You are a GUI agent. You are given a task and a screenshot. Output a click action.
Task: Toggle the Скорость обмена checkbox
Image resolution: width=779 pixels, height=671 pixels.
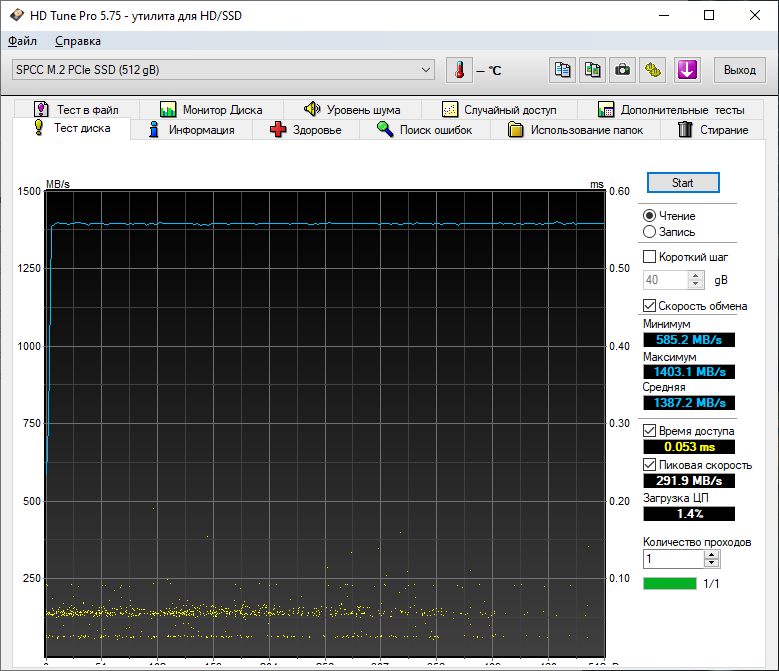click(650, 306)
